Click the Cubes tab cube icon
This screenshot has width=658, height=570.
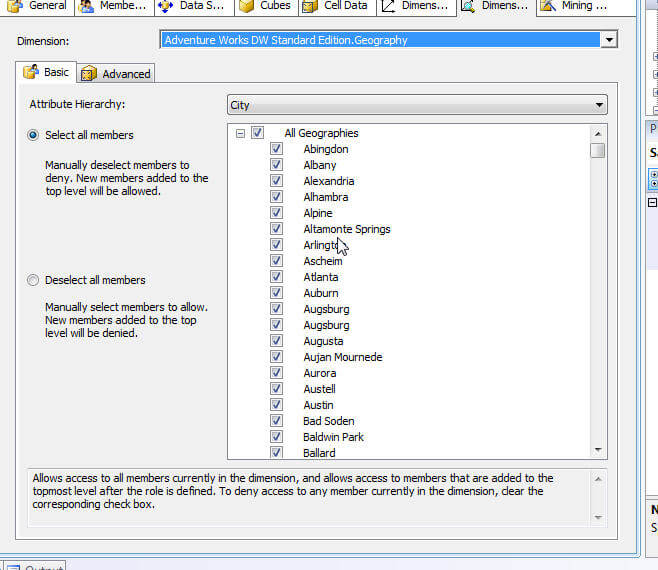tap(246, 6)
